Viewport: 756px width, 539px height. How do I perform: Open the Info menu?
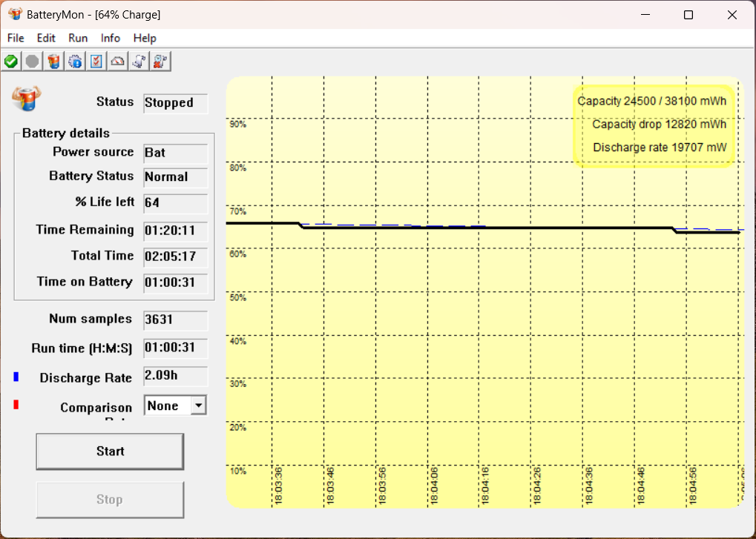(111, 38)
